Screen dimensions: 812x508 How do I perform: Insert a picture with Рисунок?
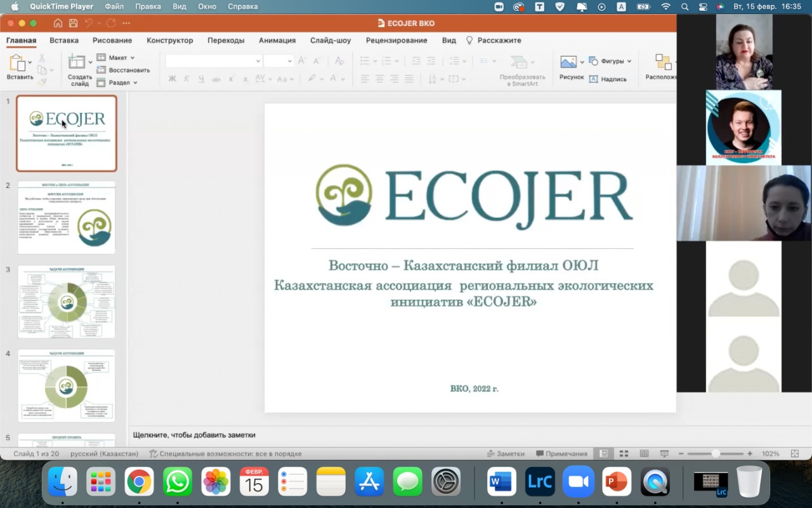pyautogui.click(x=572, y=67)
